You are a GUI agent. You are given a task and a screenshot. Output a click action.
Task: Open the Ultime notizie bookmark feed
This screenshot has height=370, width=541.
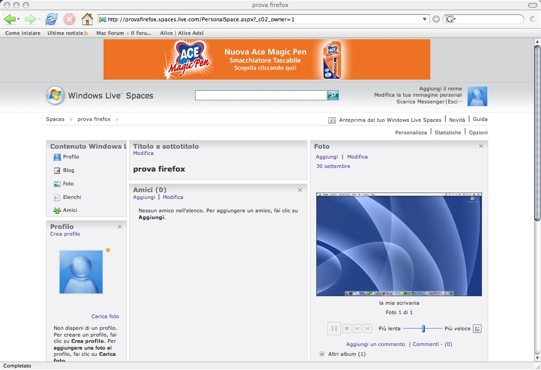68,33
